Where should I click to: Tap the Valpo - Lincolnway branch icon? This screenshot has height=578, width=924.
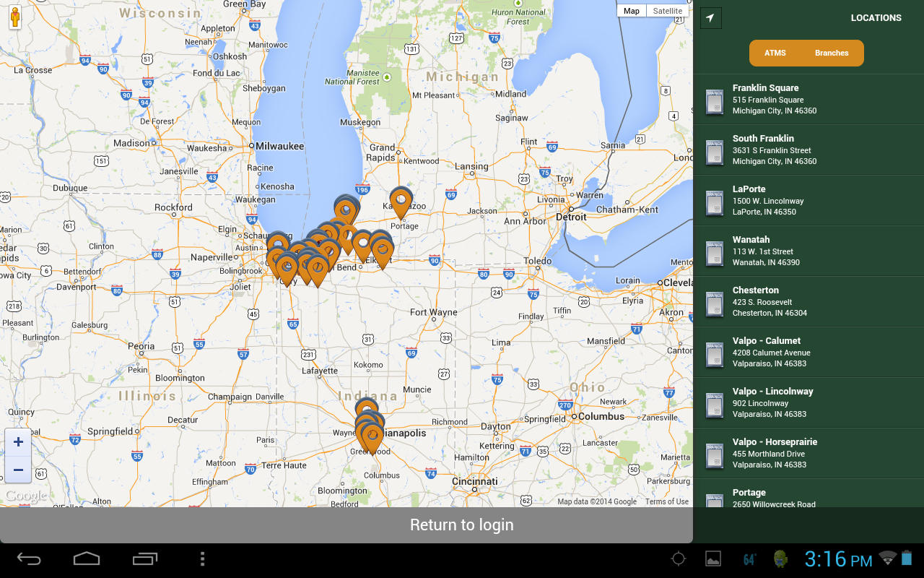click(714, 405)
